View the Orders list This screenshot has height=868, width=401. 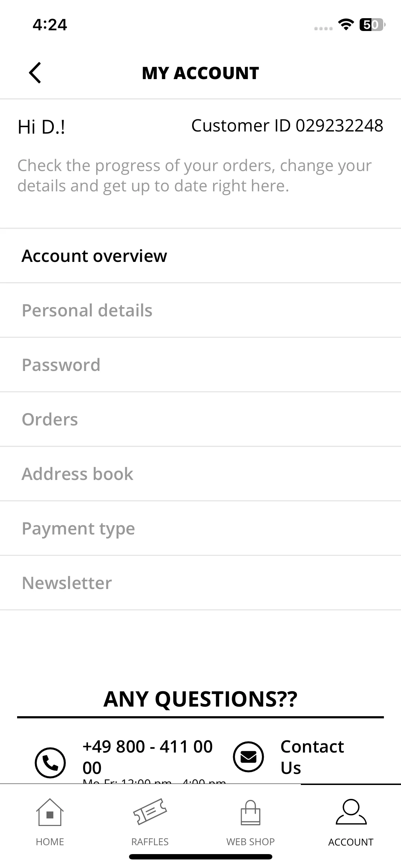pyautogui.click(x=200, y=419)
